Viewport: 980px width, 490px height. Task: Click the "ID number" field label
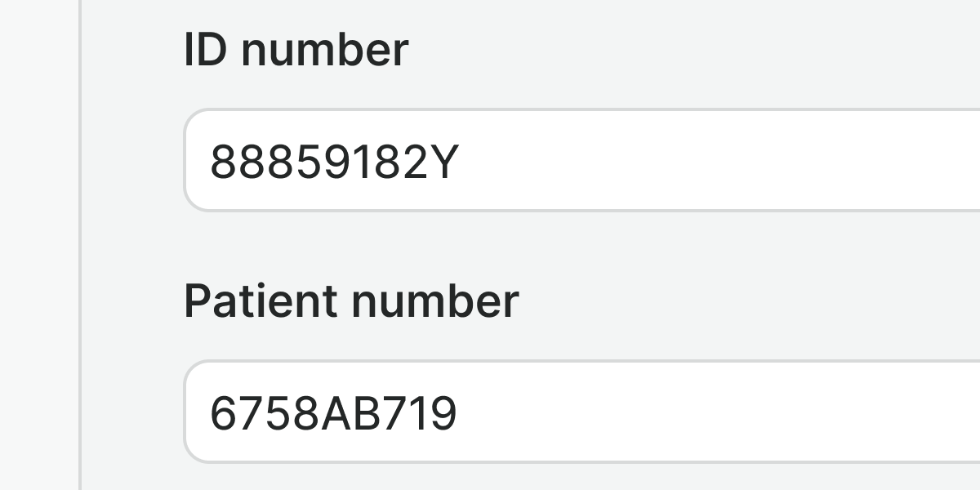click(x=296, y=50)
